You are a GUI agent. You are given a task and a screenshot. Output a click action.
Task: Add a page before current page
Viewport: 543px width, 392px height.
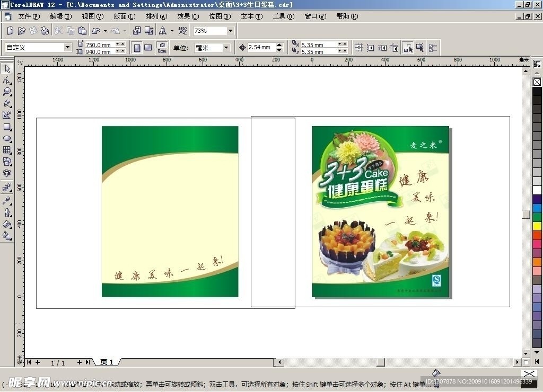tap(38, 362)
